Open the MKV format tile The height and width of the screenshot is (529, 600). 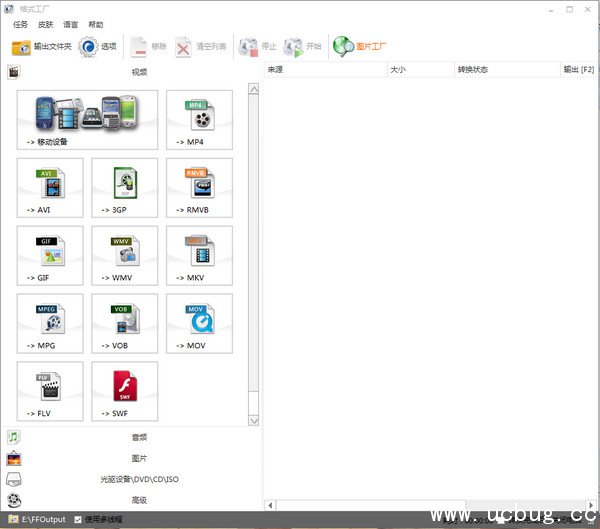[x=199, y=255]
